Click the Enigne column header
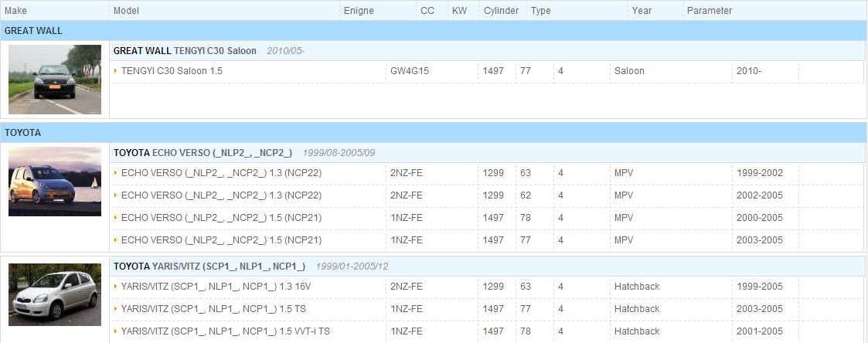This screenshot has height=343, width=868. [359, 11]
